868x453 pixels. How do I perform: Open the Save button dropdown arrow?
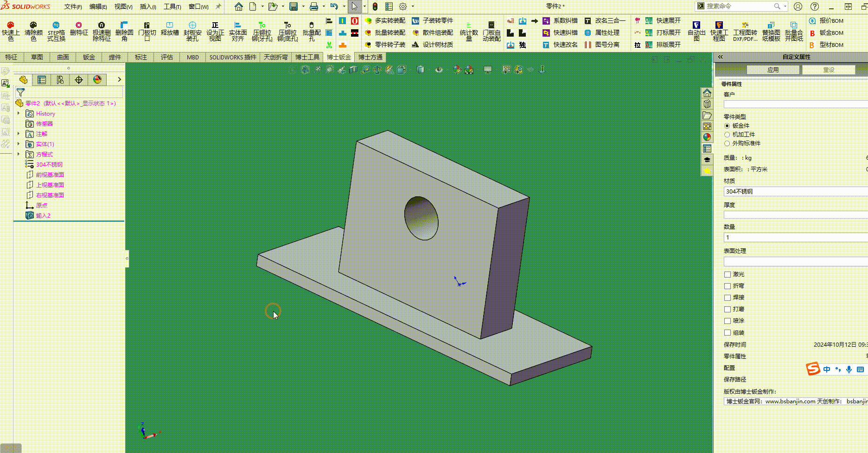click(303, 6)
